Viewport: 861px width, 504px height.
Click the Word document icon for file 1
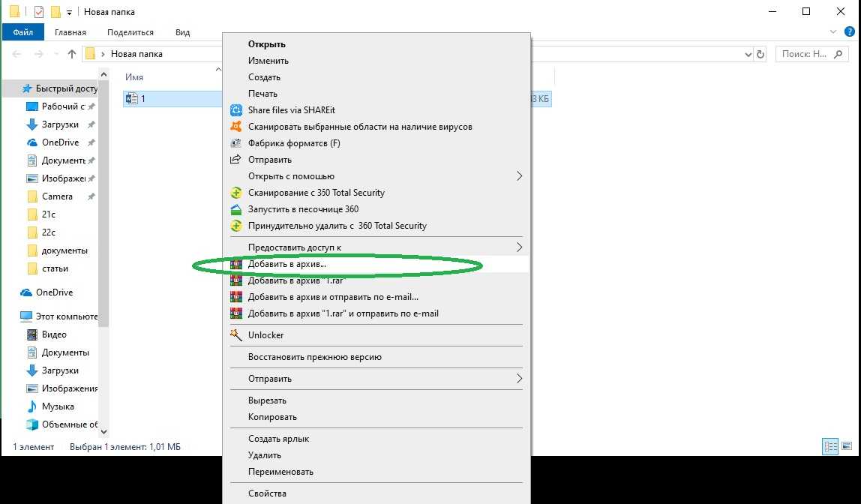132,99
